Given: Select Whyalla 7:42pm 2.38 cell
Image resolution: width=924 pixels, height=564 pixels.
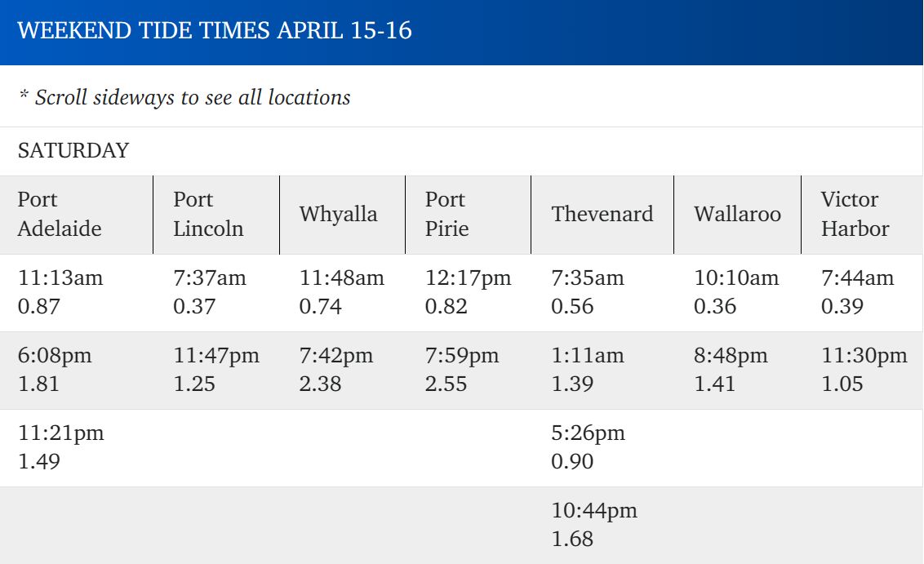Looking at the screenshot, I should [336, 370].
